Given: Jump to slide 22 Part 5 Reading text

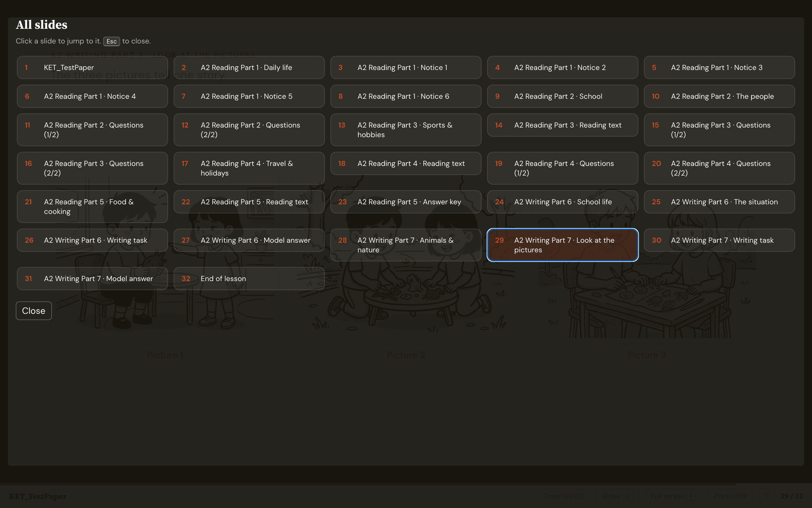Looking at the screenshot, I should click(x=249, y=202).
